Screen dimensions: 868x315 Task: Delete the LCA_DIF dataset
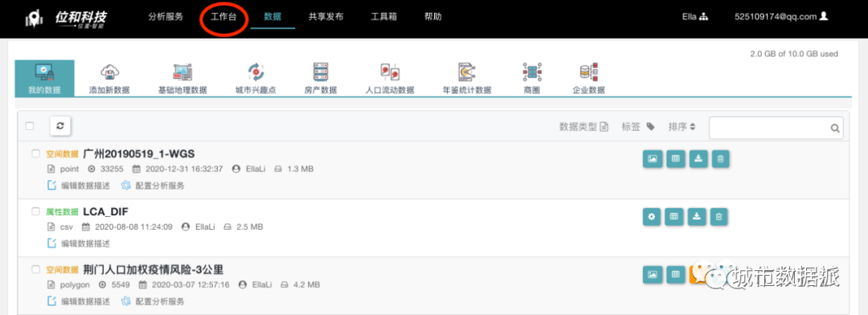click(x=719, y=216)
